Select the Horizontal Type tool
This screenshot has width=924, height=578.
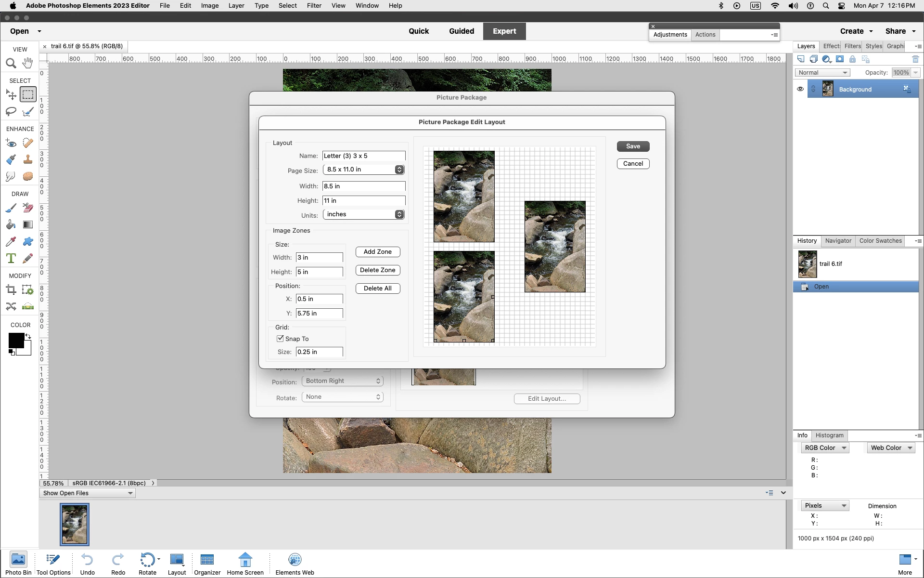[11, 259]
